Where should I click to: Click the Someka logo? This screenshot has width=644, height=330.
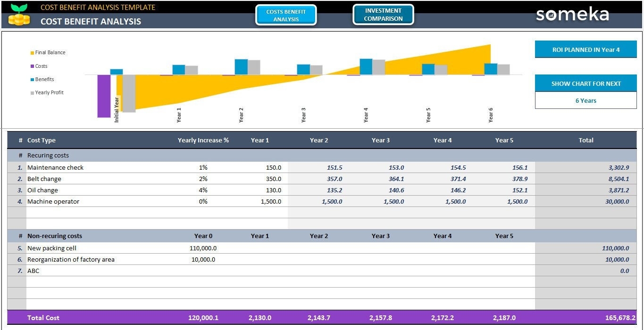click(572, 15)
